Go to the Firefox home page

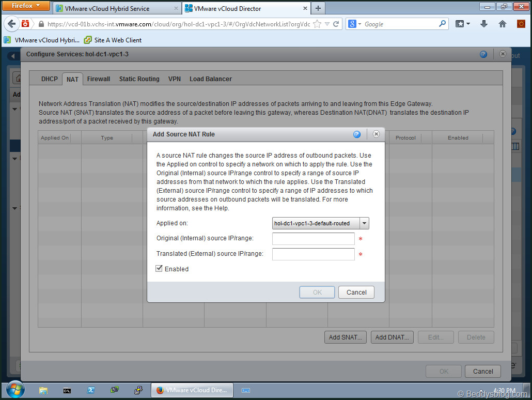503,24
